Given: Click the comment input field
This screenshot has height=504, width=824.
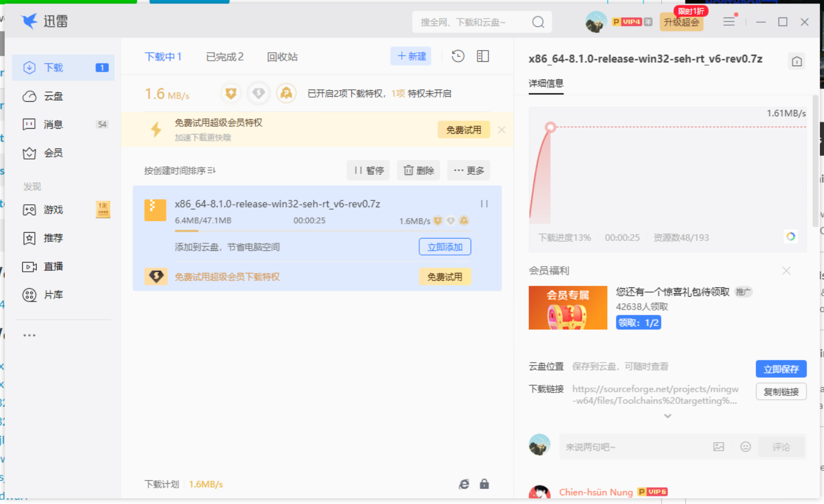Looking at the screenshot, I should point(635,447).
